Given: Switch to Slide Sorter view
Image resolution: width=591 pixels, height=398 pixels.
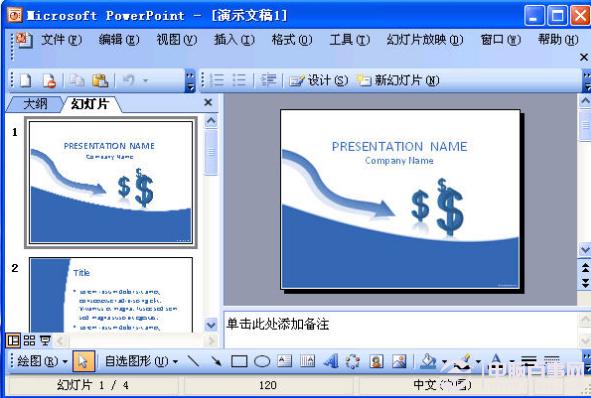Looking at the screenshot, I should point(29,341).
